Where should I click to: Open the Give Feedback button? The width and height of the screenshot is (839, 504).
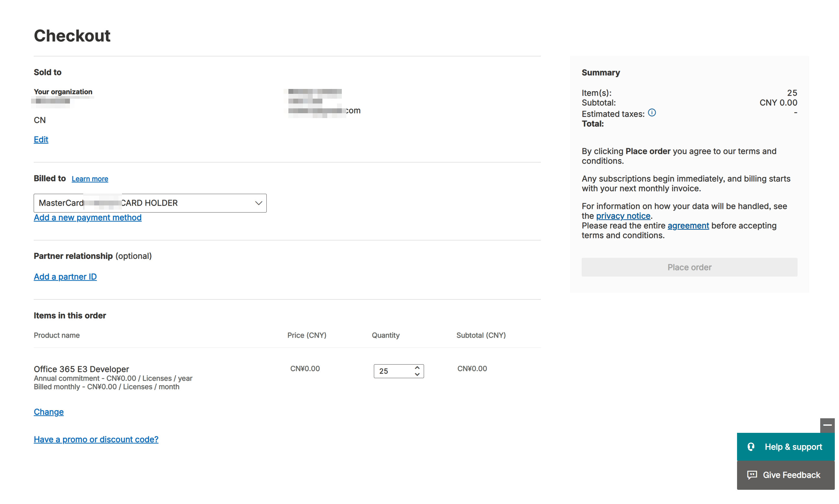785,475
